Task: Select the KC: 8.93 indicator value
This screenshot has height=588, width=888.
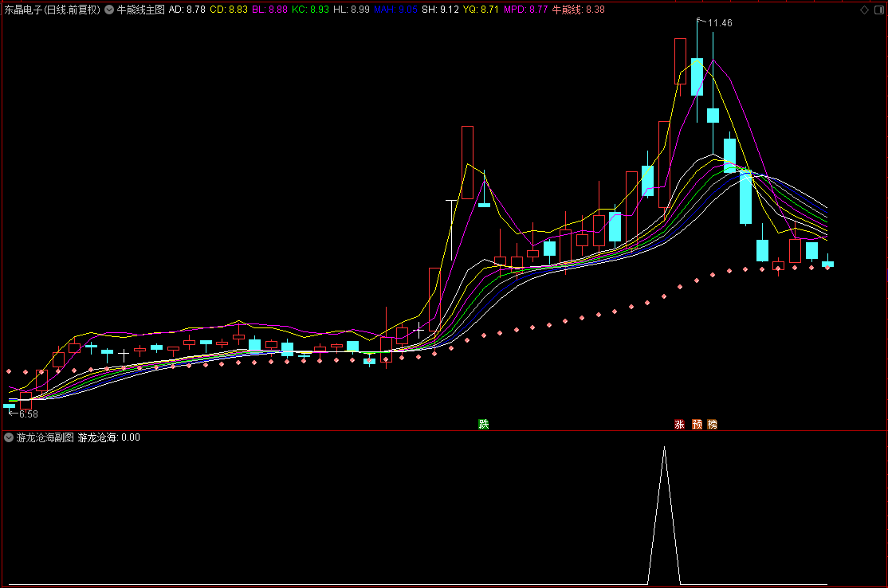Action: [x=310, y=10]
